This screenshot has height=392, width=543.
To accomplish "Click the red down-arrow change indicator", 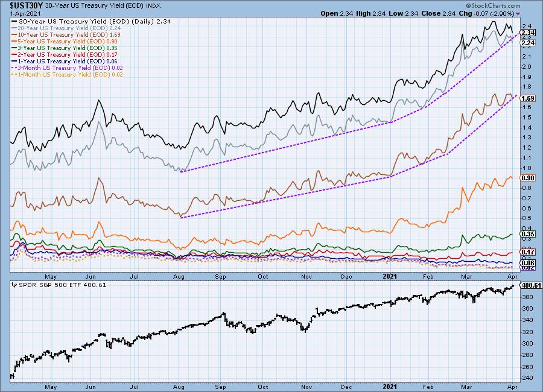I will click(518, 14).
